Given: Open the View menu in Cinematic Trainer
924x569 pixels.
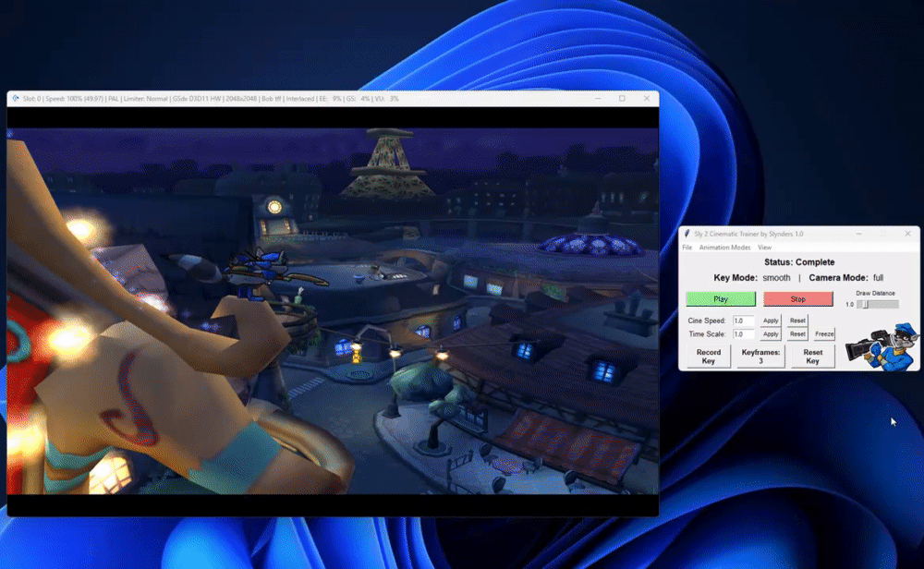Looking at the screenshot, I should click(764, 248).
